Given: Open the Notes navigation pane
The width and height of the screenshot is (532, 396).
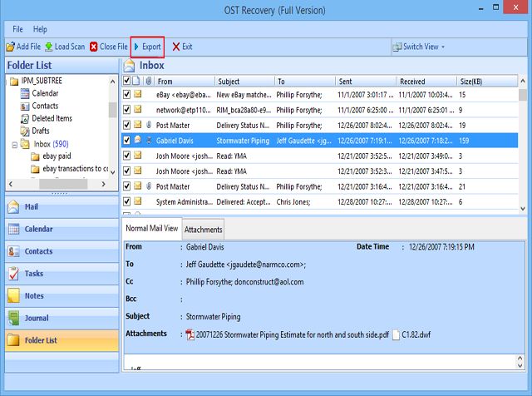Looking at the screenshot, I should coord(62,296).
